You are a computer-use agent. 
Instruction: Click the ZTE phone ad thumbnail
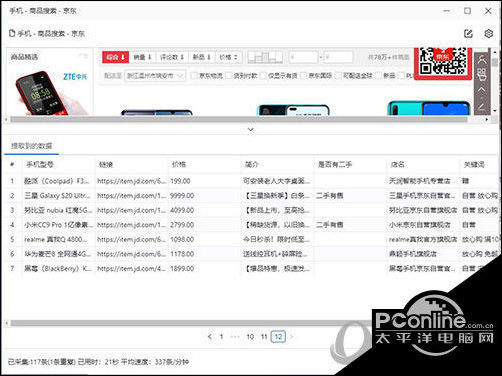[x=51, y=93]
